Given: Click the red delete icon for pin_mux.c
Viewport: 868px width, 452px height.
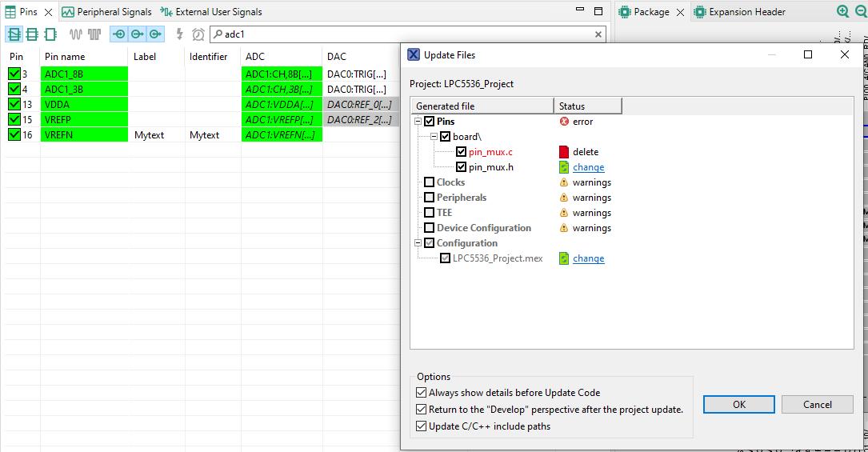Looking at the screenshot, I should [x=564, y=151].
